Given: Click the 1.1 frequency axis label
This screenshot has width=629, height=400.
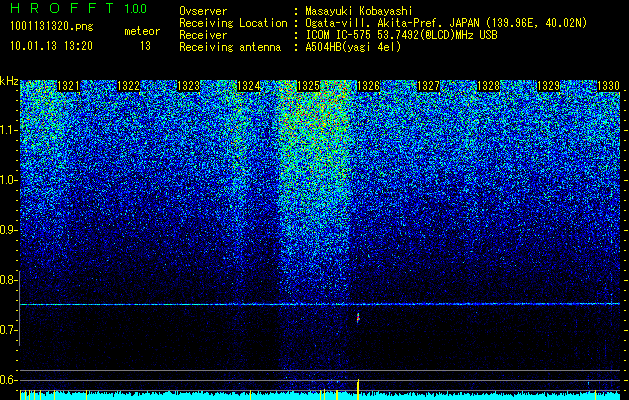Looking at the screenshot, I should [x=8, y=130].
